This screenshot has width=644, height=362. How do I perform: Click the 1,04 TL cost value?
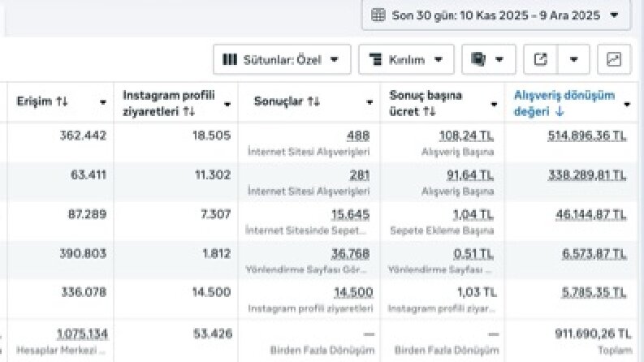coord(473,214)
